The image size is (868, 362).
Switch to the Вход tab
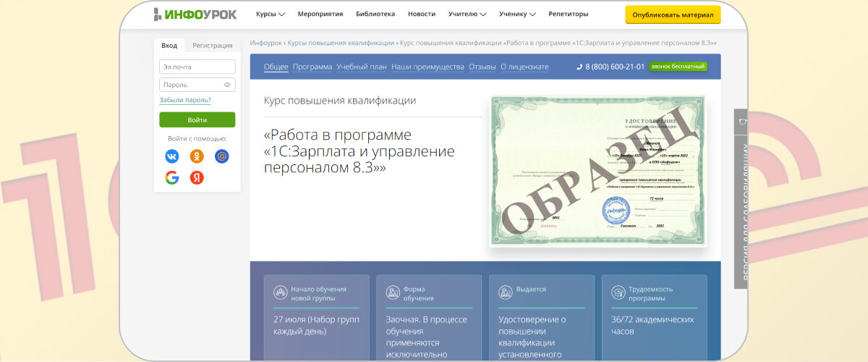(x=169, y=45)
